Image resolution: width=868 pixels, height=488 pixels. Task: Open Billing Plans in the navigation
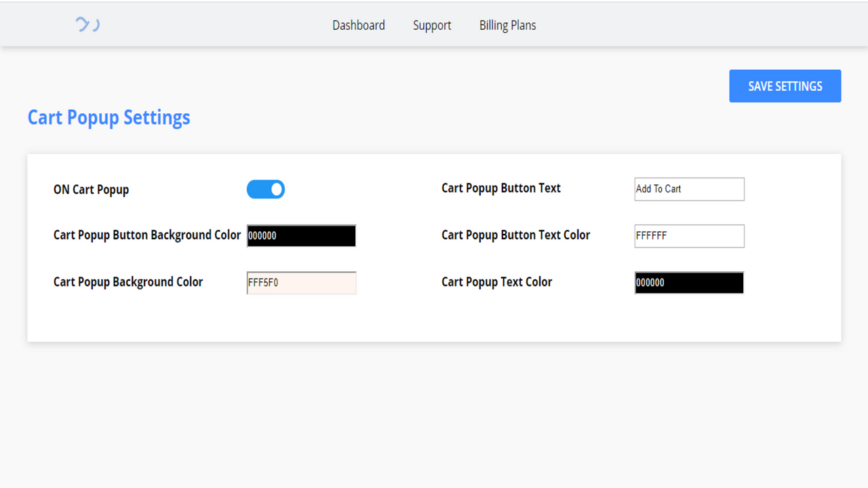click(508, 25)
